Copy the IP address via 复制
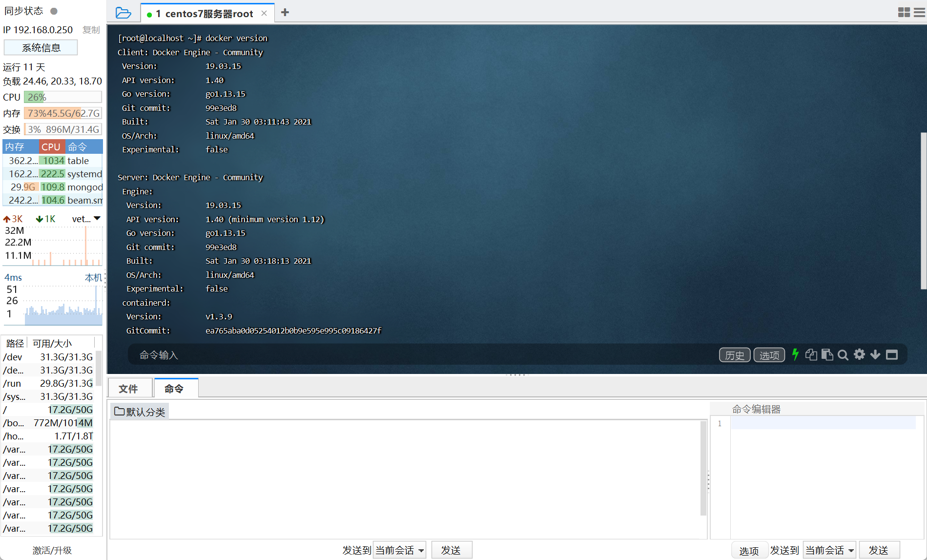Viewport: 927px width, 560px height. 91,30
